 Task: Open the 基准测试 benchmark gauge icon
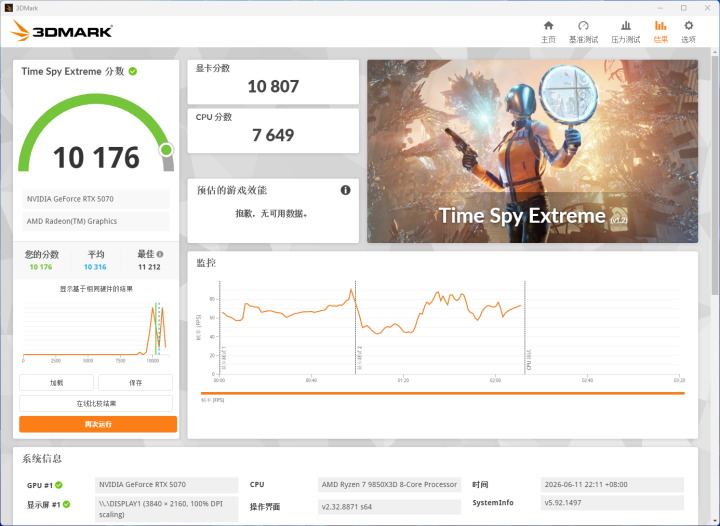[x=583, y=26]
